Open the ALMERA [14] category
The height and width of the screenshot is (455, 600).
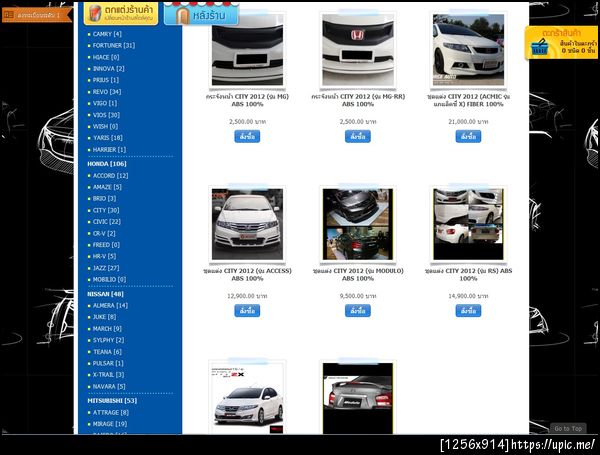(110, 306)
